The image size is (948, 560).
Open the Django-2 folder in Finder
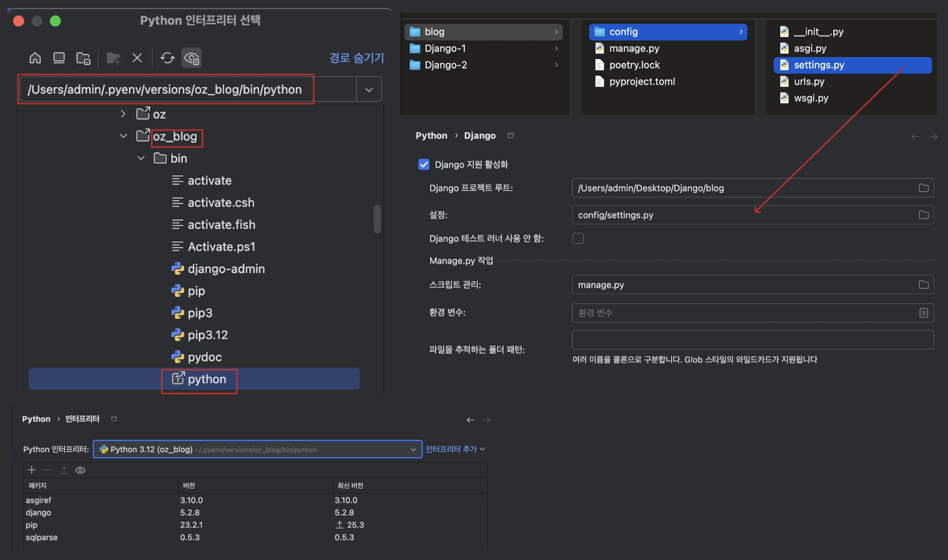[483, 65]
